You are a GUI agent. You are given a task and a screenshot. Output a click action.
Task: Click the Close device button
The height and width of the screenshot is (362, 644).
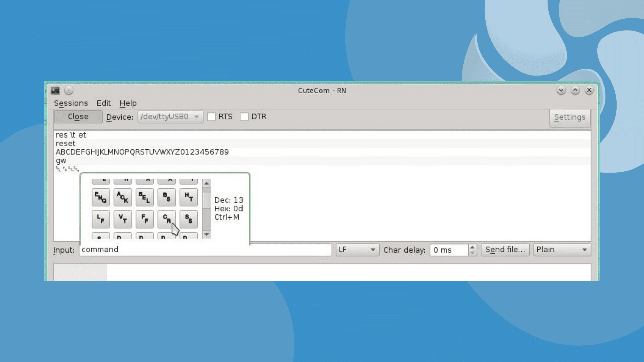click(x=78, y=117)
